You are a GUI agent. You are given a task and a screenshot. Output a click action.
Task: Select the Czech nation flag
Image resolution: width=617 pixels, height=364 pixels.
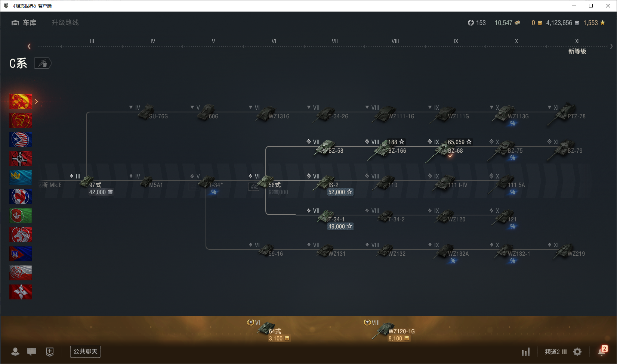pos(21,254)
